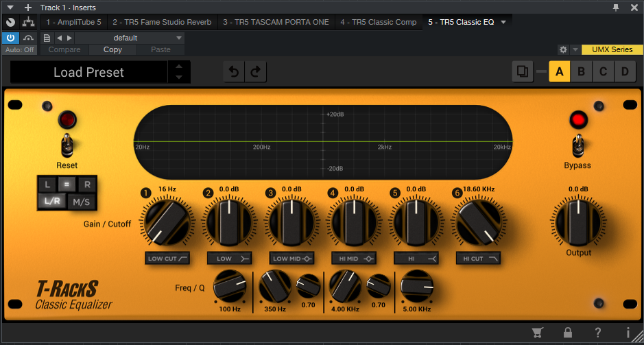Click the band 2 low gain knob
Image resolution: width=644 pixels, height=345 pixels.
[229, 223]
